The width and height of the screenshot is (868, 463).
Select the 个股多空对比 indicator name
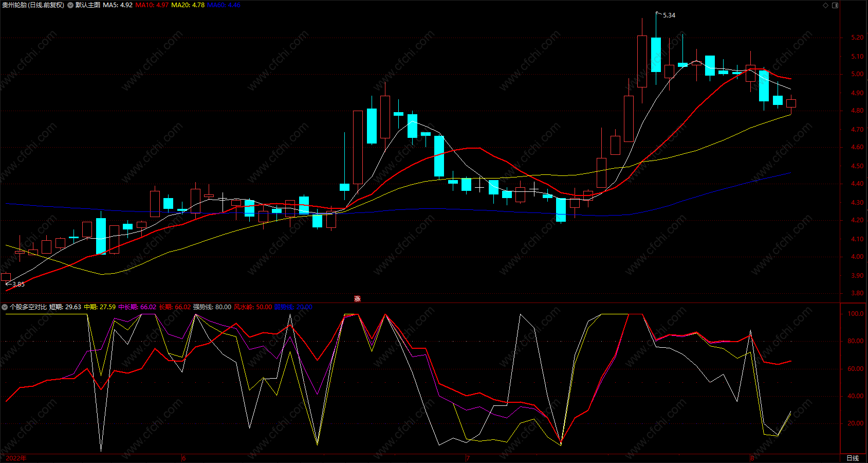[28, 307]
